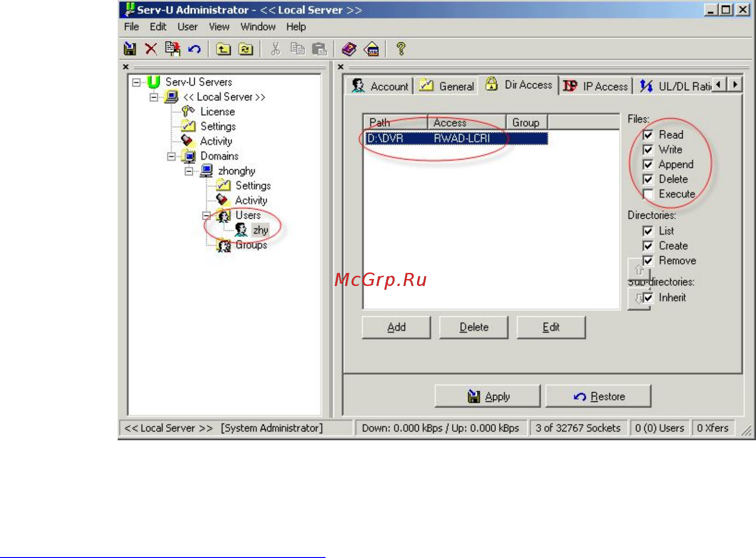Close the left tree panel with x
756x558 pixels.
125,67
